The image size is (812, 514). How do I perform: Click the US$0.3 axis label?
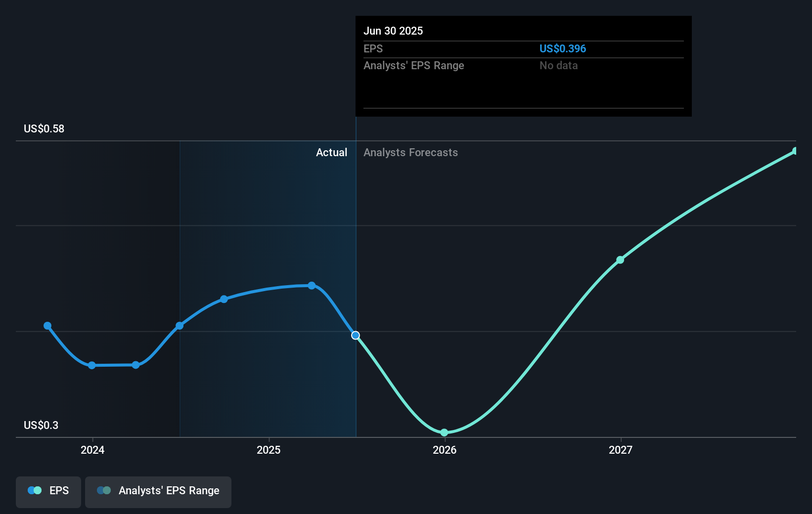coord(41,425)
